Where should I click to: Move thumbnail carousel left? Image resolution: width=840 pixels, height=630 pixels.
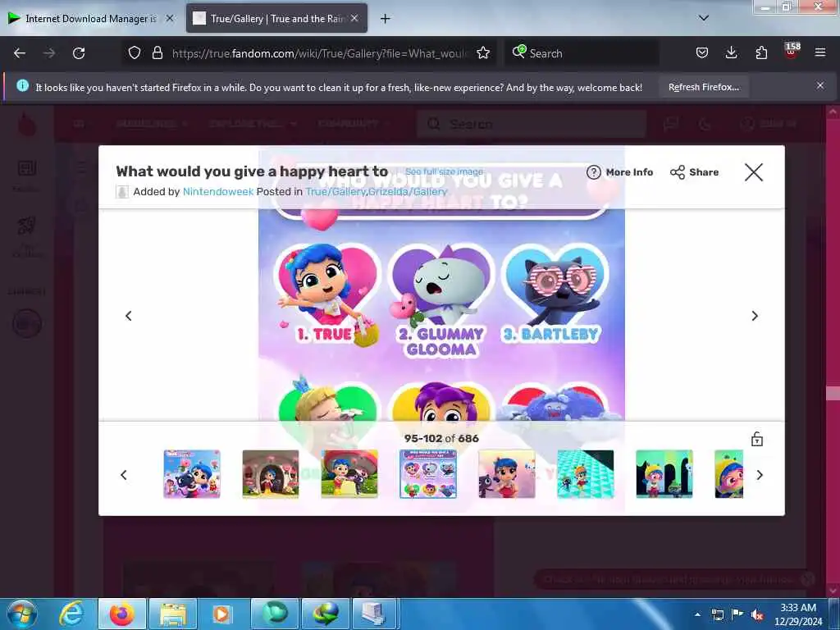[124, 475]
